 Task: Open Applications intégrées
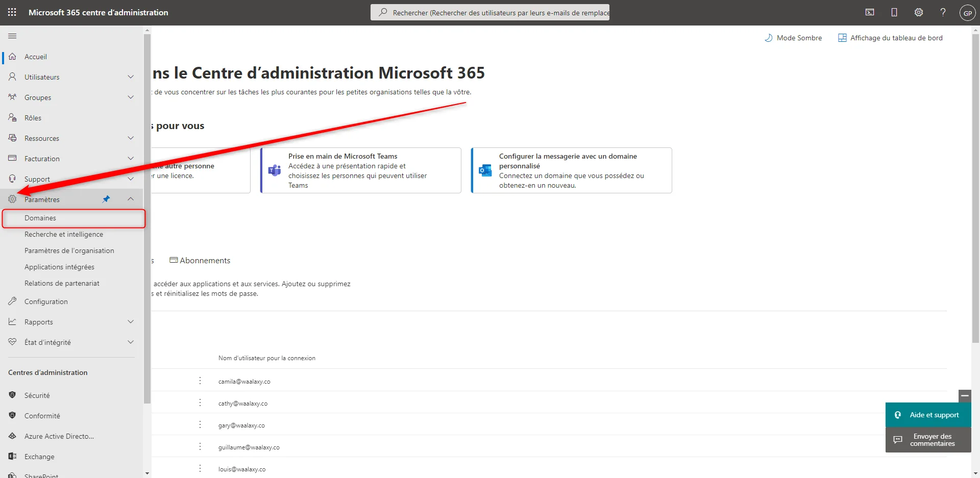[59, 267]
